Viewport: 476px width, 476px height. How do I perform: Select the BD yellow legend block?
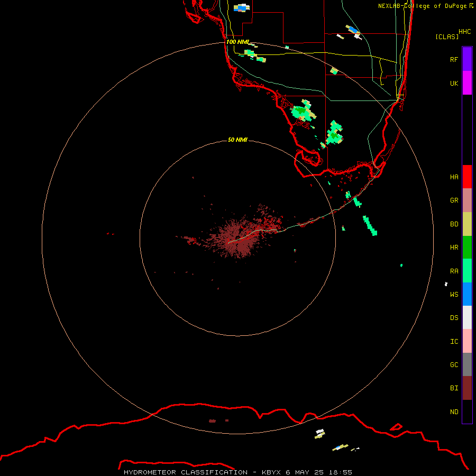pos(467,224)
